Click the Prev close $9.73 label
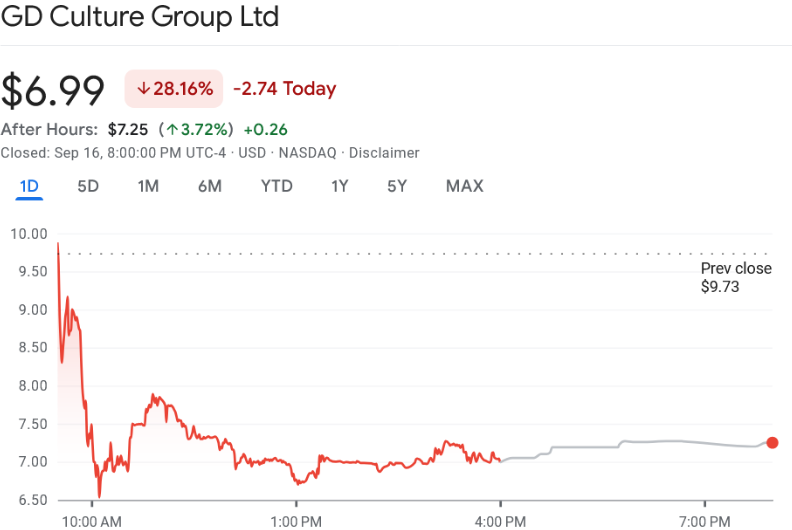 pos(736,278)
